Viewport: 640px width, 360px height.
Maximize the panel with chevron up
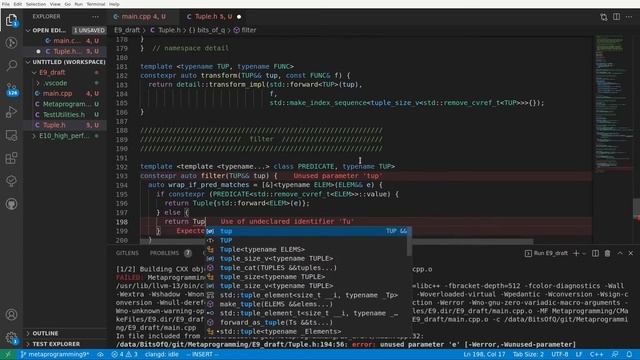(620, 253)
